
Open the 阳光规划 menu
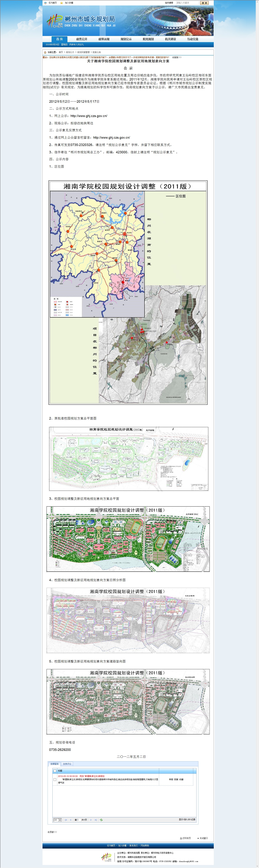pos(148,39)
